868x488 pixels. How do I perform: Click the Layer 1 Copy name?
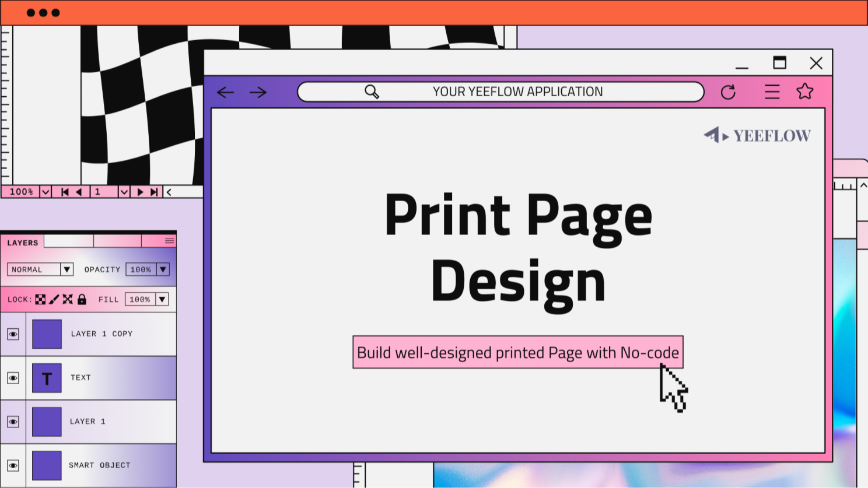point(101,333)
